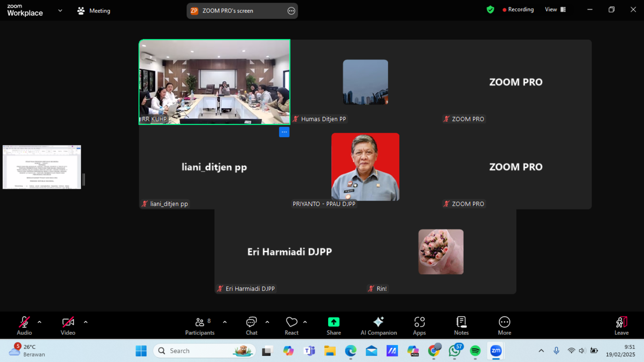Select the Humas Ditjen PP participant tile
644x362 pixels.
(x=365, y=82)
